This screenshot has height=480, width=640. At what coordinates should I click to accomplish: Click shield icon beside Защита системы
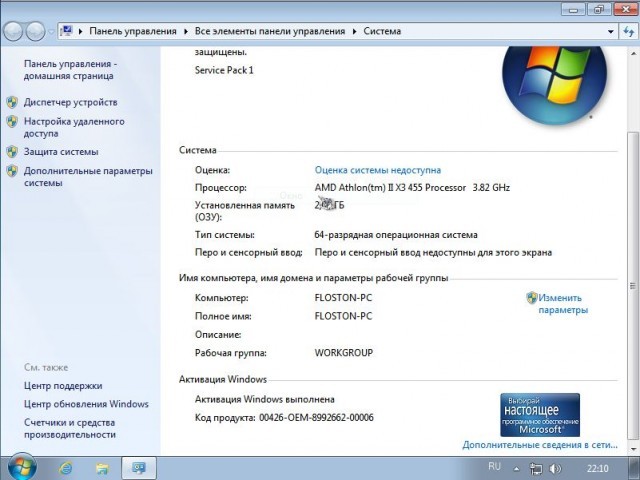(12, 152)
